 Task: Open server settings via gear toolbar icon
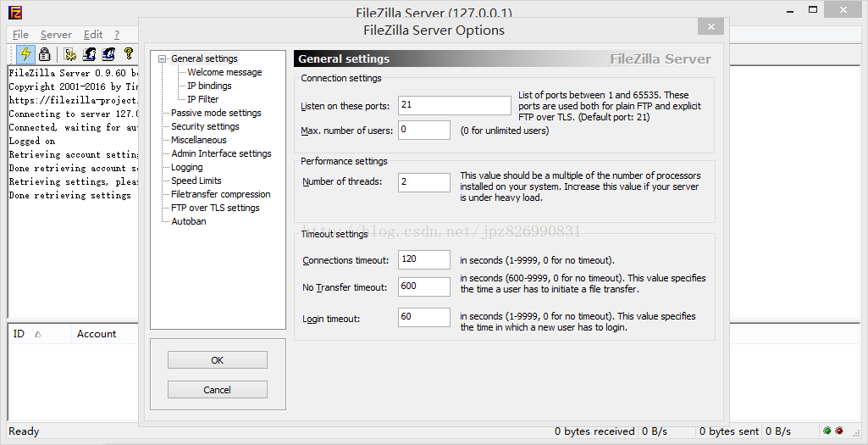[69, 53]
